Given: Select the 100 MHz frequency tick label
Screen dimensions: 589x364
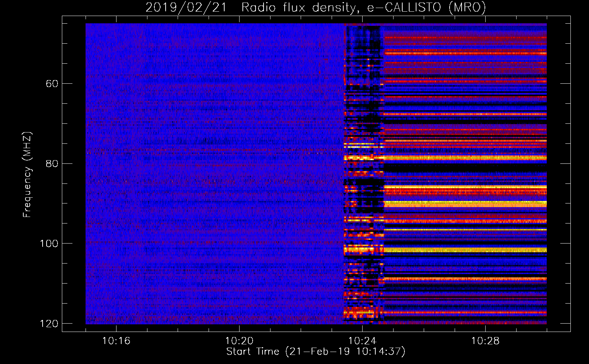Looking at the screenshot, I should 49,244.
